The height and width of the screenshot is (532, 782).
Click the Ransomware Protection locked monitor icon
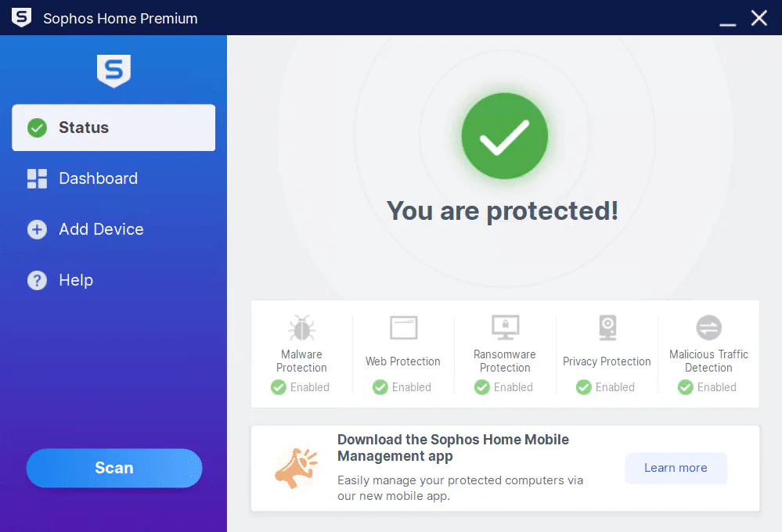click(x=505, y=328)
